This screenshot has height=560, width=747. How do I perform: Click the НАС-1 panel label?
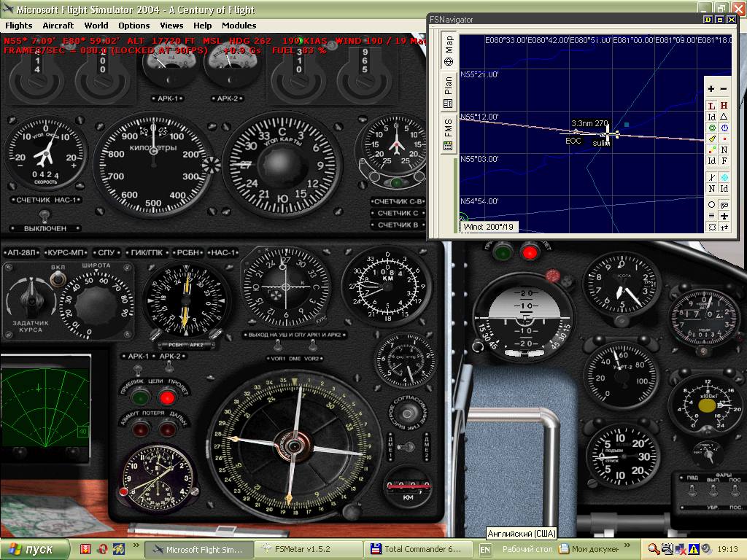(x=222, y=252)
